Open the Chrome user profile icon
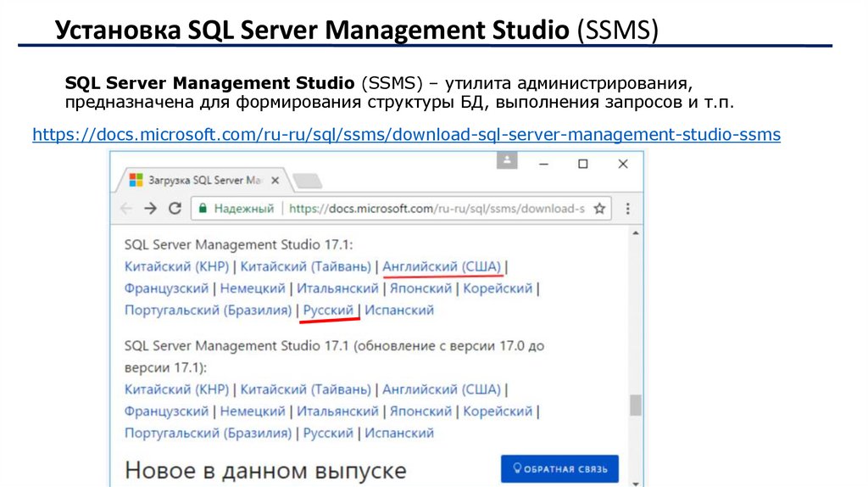Screen dimensions: 868x487 tap(507, 160)
